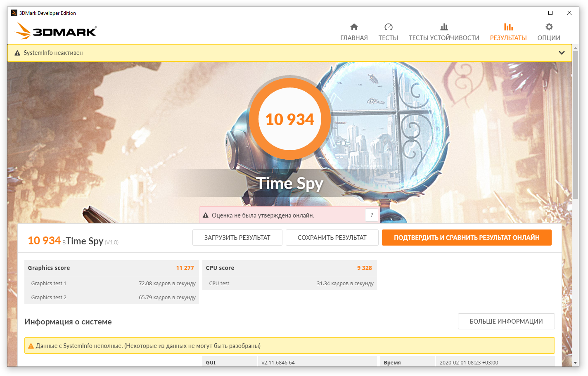Click СОХРАНИТЬ РЕЗУЛЬТАТ button
588x376 pixels.
(332, 238)
